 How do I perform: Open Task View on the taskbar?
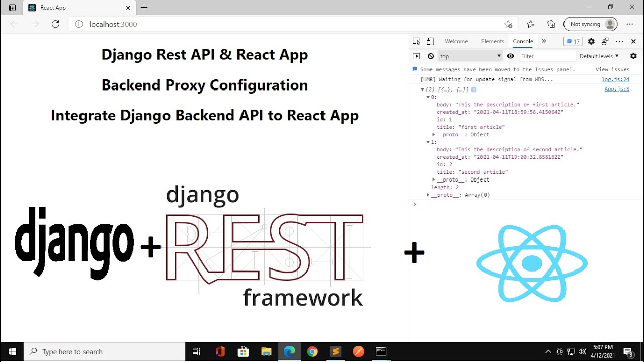click(x=197, y=352)
